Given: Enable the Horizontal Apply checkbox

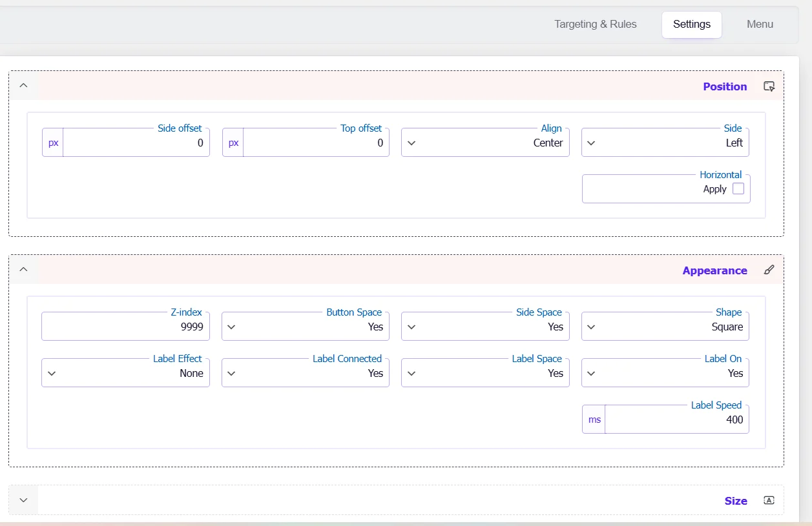Looking at the screenshot, I should pyautogui.click(x=738, y=189).
